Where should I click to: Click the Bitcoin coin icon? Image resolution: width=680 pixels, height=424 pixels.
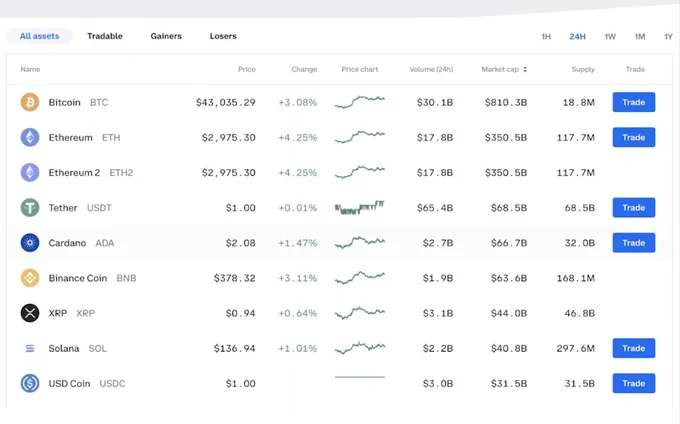click(x=30, y=102)
